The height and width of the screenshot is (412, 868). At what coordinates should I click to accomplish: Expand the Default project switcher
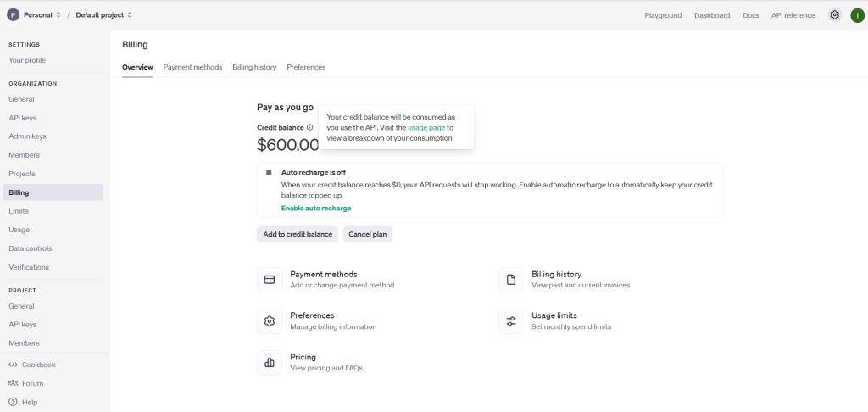click(103, 15)
